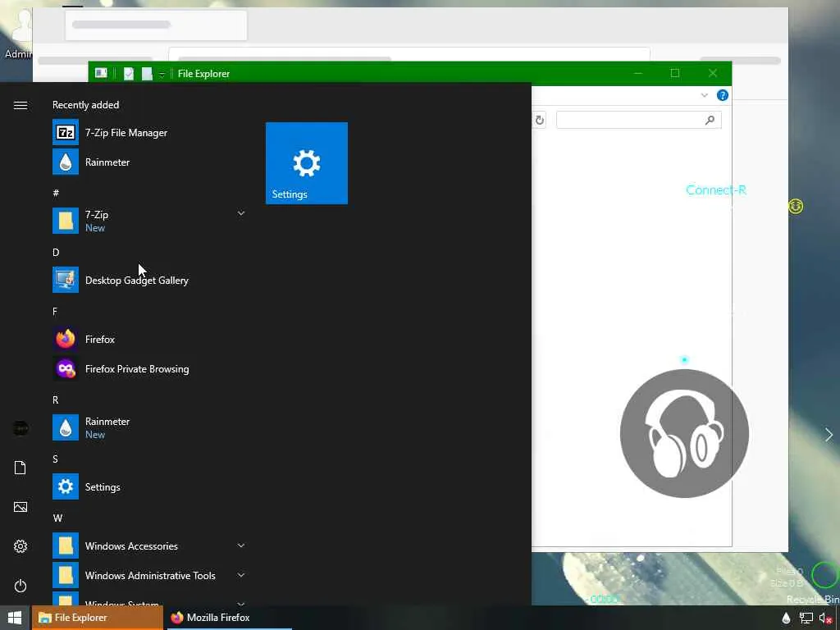The width and height of the screenshot is (840, 630).
Task: Open the Documents shortcut in the Start sidebar
Action: (21, 468)
